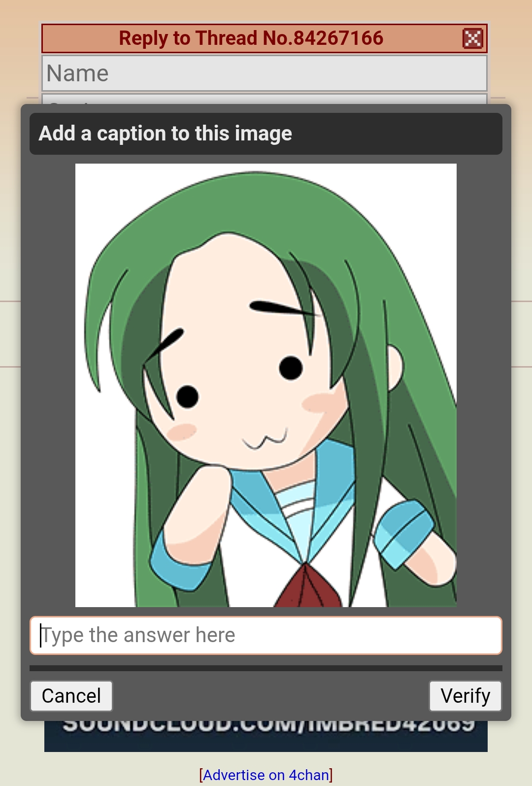This screenshot has height=786, width=532.
Task: Open the Advertise on 4chan link
Action: (x=266, y=775)
